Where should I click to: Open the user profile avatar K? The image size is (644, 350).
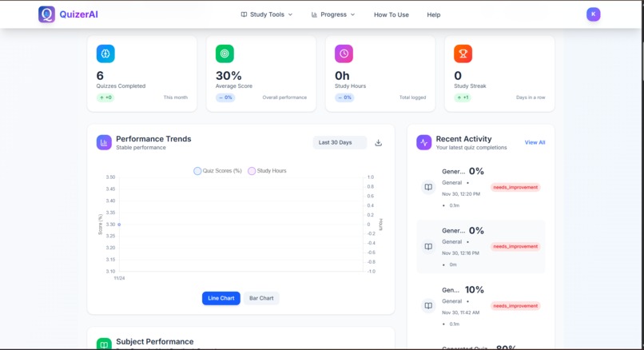tap(593, 14)
